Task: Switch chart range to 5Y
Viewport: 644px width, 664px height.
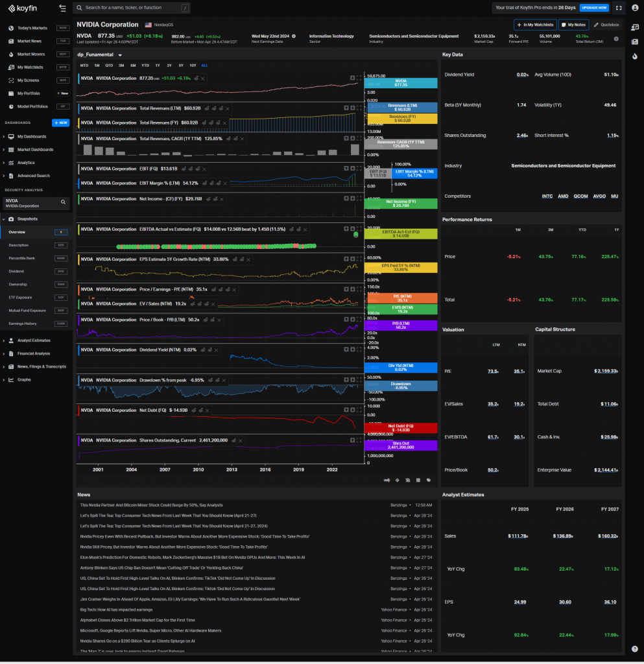Action: (181, 65)
